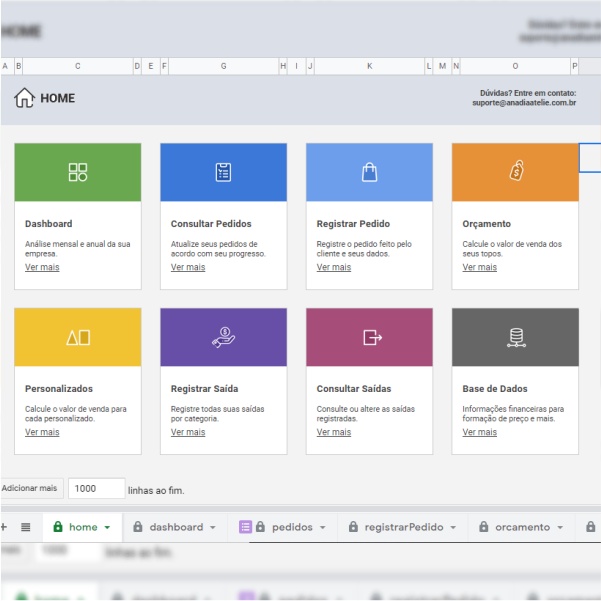This screenshot has width=601, height=601.
Task: Click the house icon beside HOME
Action: point(25,98)
